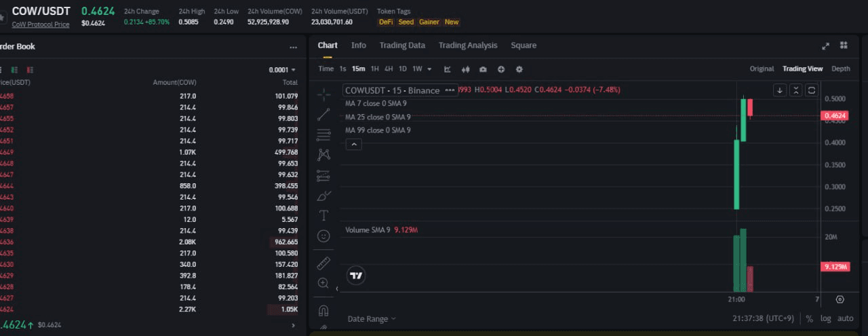Select the 1s time interval

[x=343, y=69]
